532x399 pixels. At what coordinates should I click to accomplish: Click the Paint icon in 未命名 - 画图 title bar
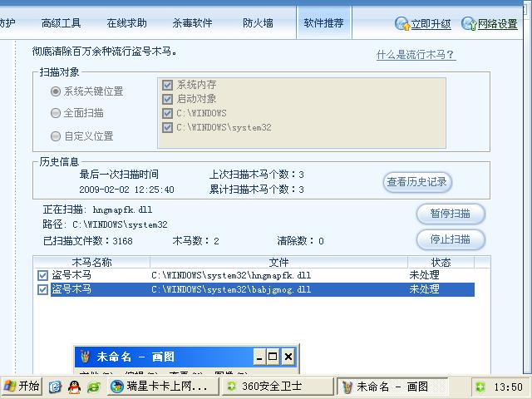pos(85,357)
